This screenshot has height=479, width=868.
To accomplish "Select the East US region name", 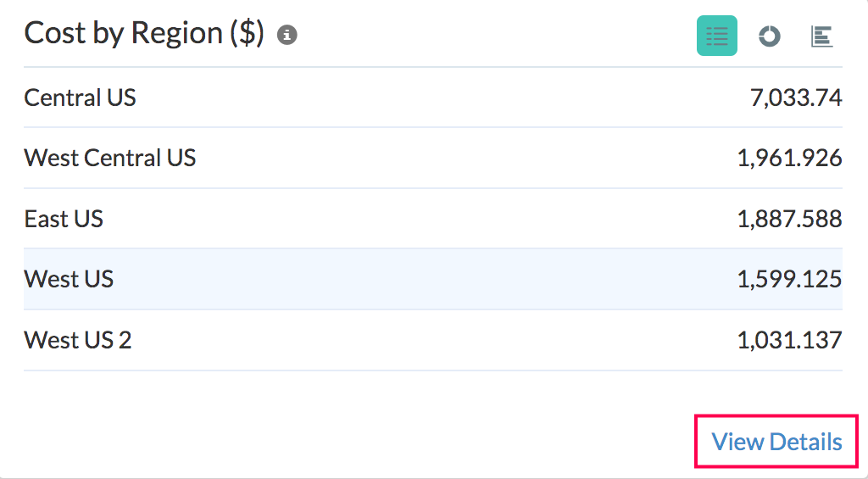I will [64, 219].
